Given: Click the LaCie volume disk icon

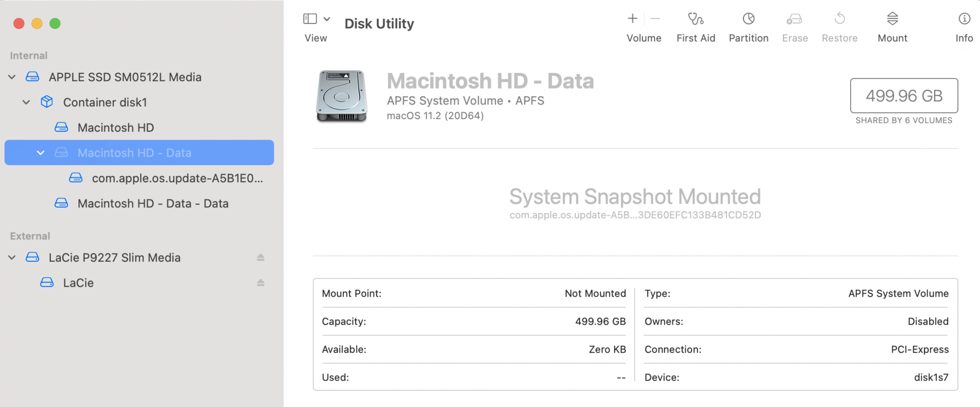Looking at the screenshot, I should point(47,282).
